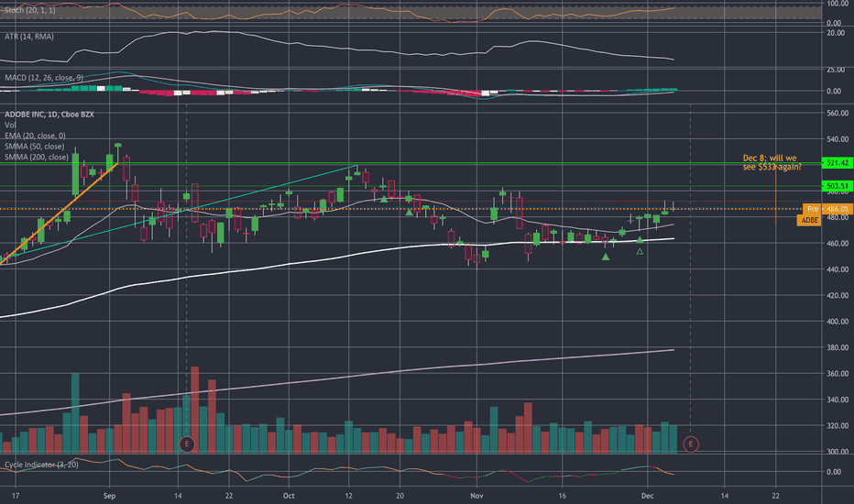Viewport: 854px width, 504px height.
Task: Click the 300.00 price axis label
Action: (838, 451)
